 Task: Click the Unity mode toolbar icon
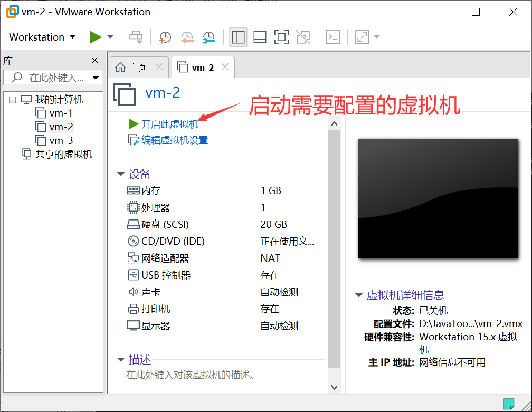click(x=303, y=37)
